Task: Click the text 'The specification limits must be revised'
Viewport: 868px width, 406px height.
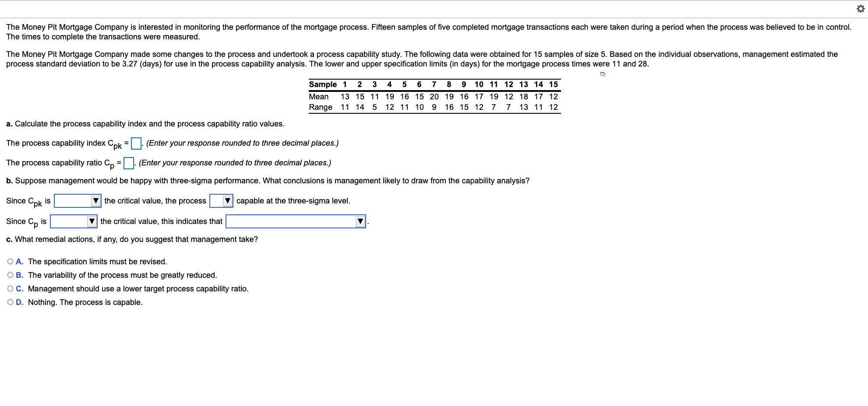Action: 98,261
